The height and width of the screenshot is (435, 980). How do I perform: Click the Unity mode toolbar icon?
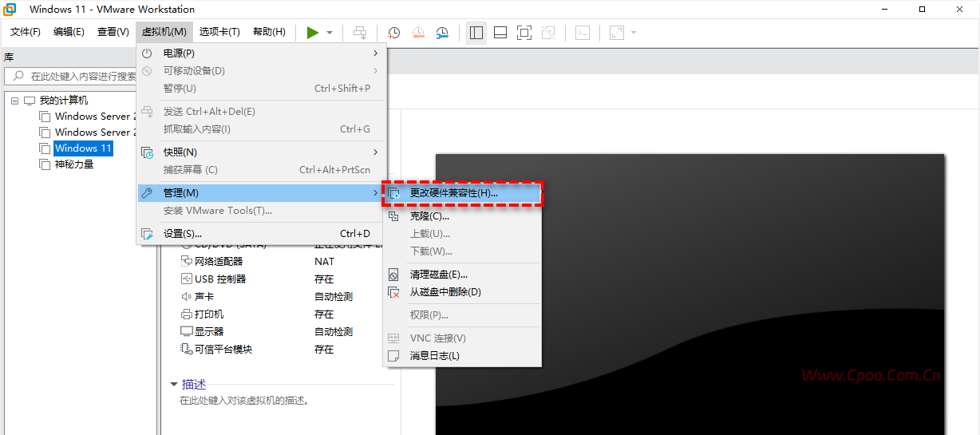click(x=548, y=33)
